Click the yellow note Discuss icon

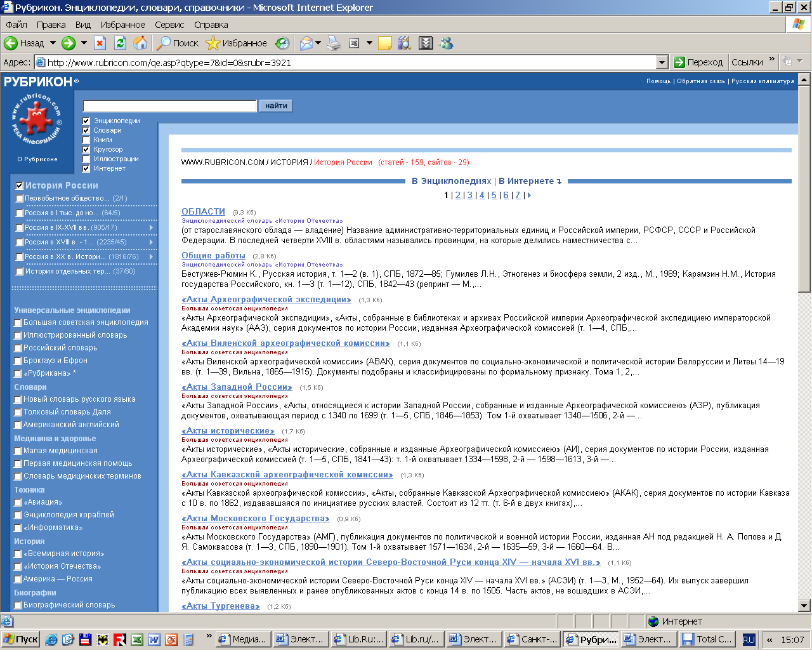(x=384, y=43)
